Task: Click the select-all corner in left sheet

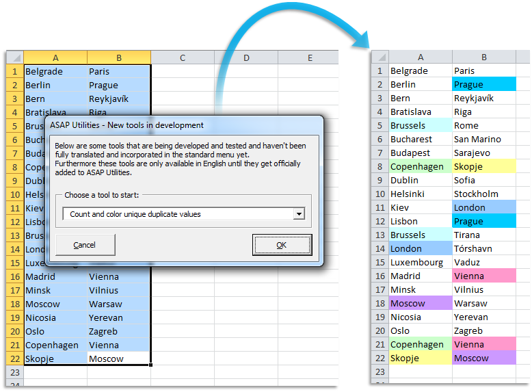Action: coord(15,57)
